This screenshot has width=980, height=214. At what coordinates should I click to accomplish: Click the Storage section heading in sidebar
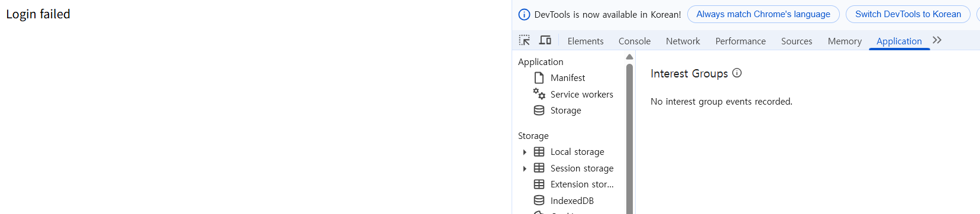coord(533,135)
